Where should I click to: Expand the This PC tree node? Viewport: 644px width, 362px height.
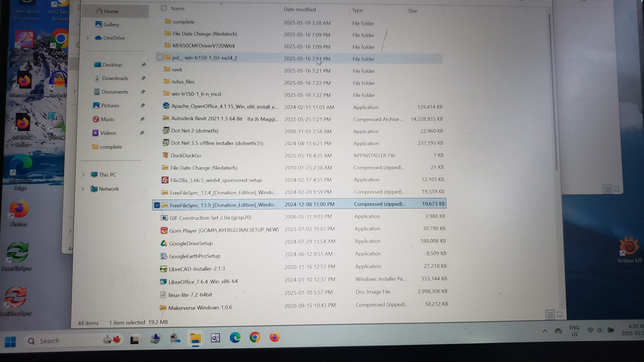tap(83, 175)
